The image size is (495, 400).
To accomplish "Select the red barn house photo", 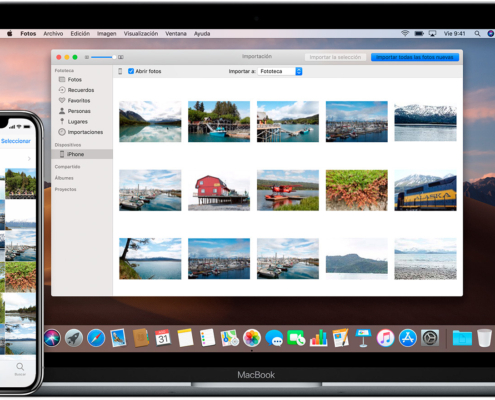I will coord(219,190).
